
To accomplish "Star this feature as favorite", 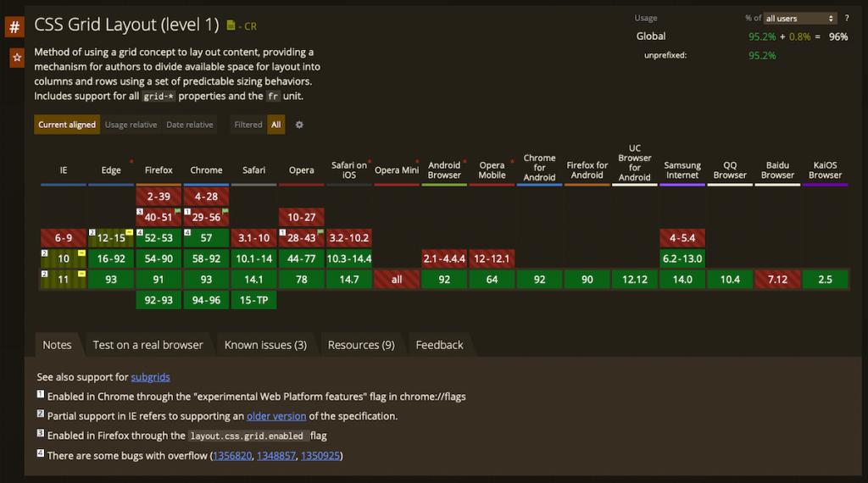I will click(x=17, y=58).
